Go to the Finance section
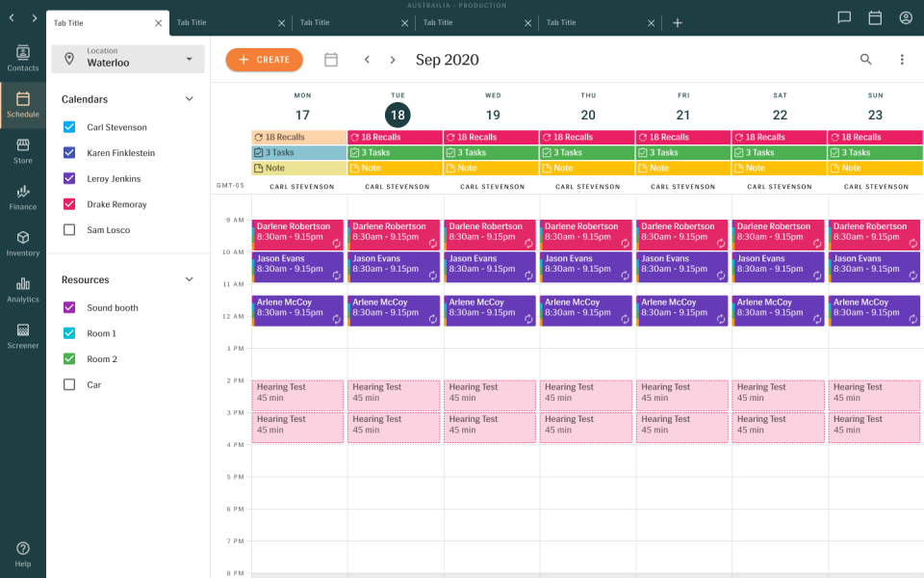This screenshot has width=924, height=578. point(22,197)
